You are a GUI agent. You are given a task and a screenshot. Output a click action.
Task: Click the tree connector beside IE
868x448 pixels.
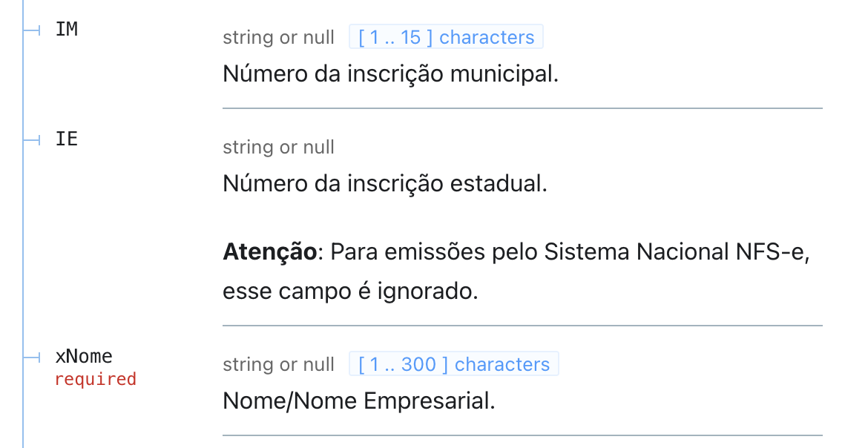click(x=32, y=140)
